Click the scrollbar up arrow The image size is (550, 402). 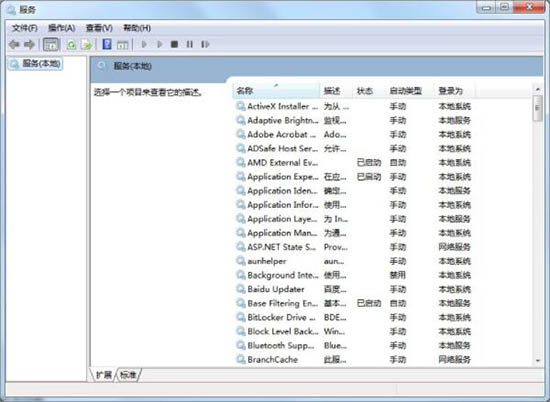pos(537,89)
